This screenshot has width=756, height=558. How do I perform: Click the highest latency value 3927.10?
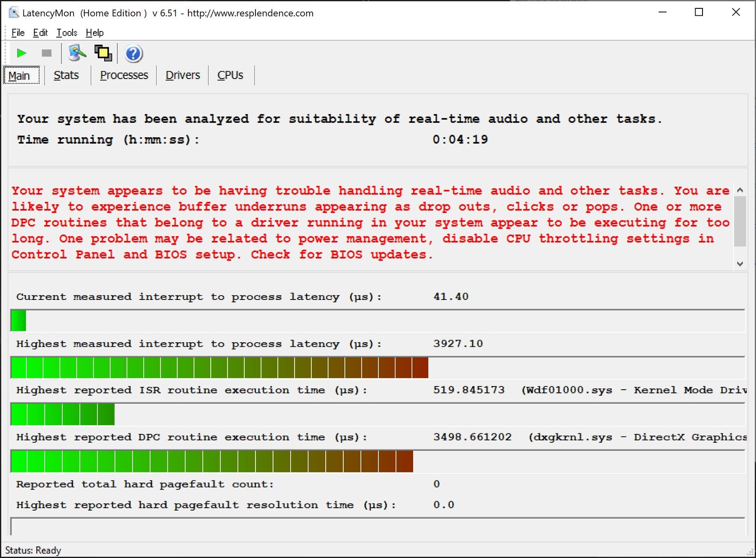pos(458,344)
